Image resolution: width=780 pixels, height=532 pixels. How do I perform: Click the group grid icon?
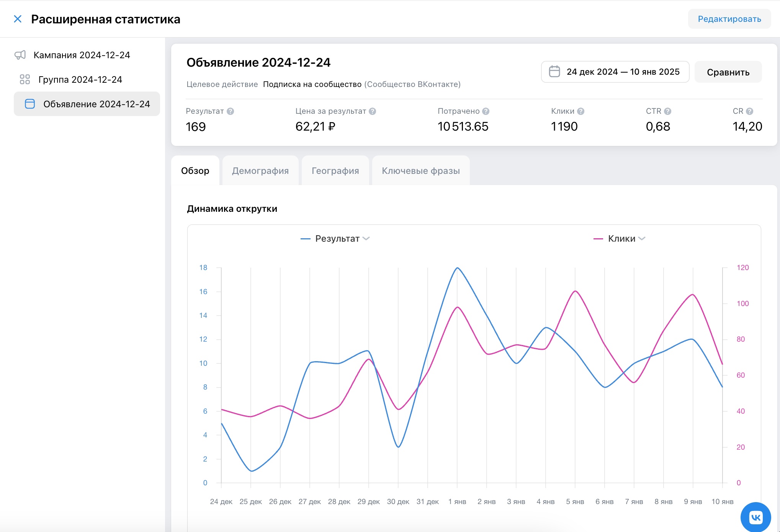point(25,79)
